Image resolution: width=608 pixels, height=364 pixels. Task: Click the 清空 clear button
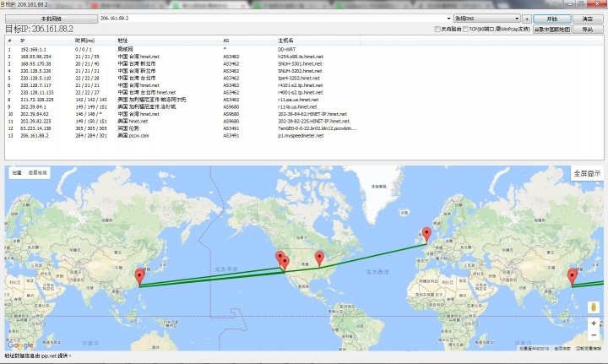(588, 19)
